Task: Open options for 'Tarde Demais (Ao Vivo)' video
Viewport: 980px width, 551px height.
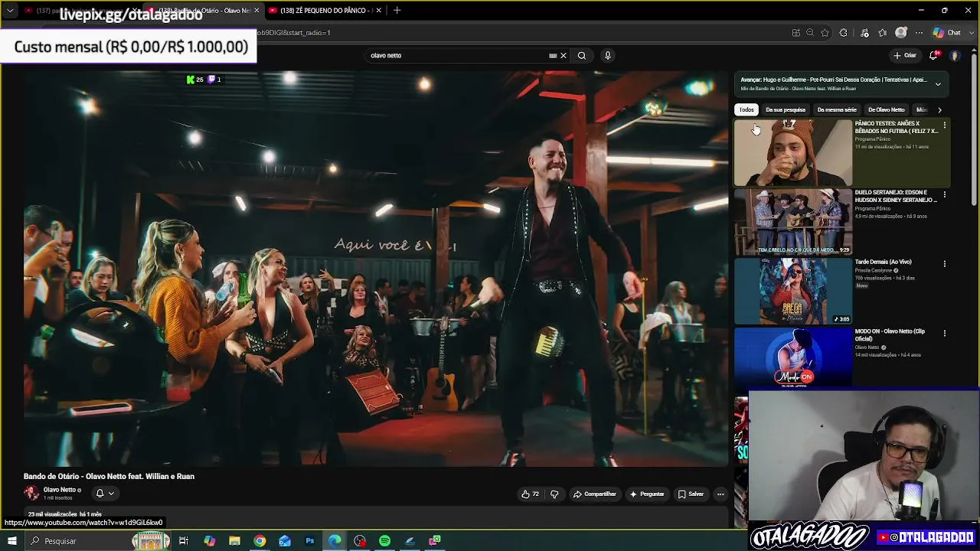Action: coord(944,263)
